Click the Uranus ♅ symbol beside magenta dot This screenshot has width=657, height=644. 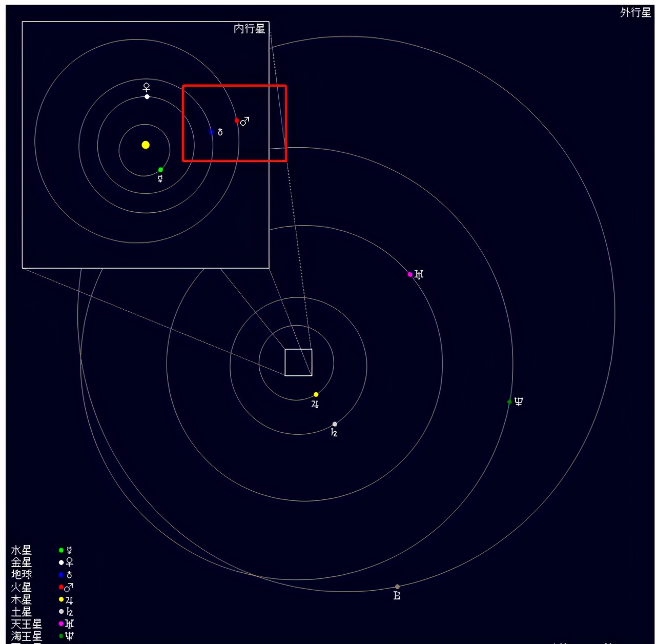(419, 274)
